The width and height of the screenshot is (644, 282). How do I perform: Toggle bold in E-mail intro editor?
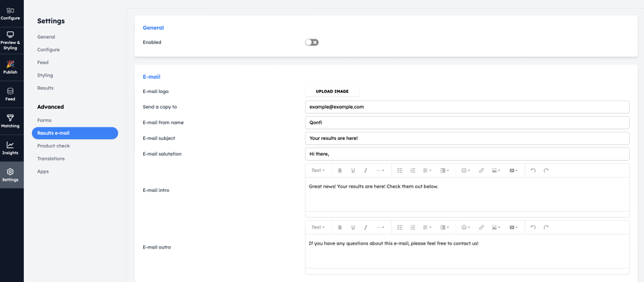340,170
